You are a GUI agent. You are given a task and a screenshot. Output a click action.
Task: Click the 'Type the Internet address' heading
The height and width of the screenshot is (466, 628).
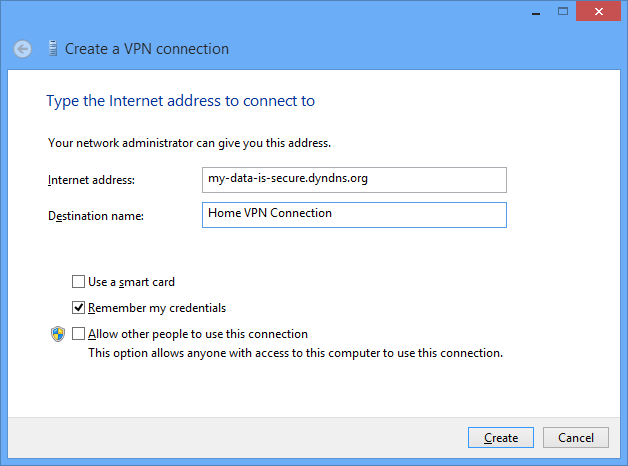[181, 101]
